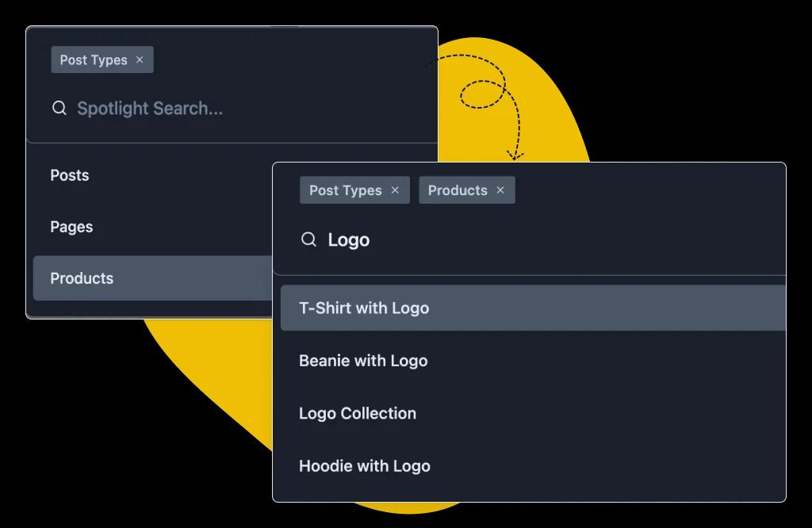Enable the Post Types filter in the result panel
Screen dimensions: 812x528
354,190
